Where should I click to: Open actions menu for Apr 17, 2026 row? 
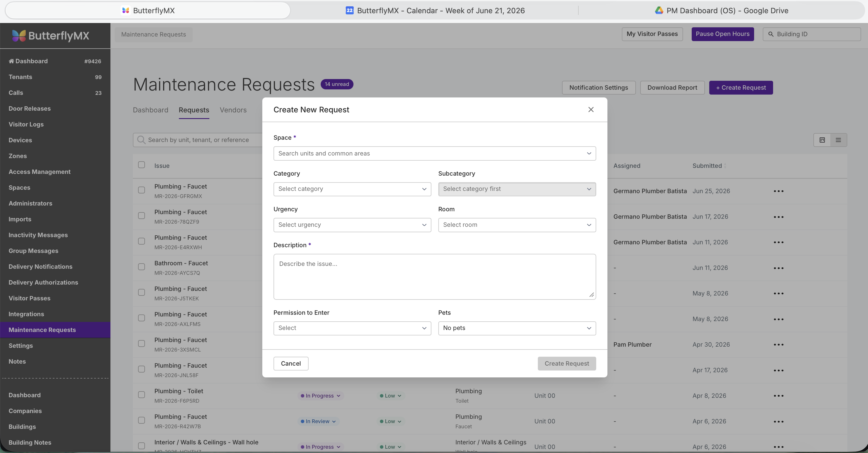778,370
